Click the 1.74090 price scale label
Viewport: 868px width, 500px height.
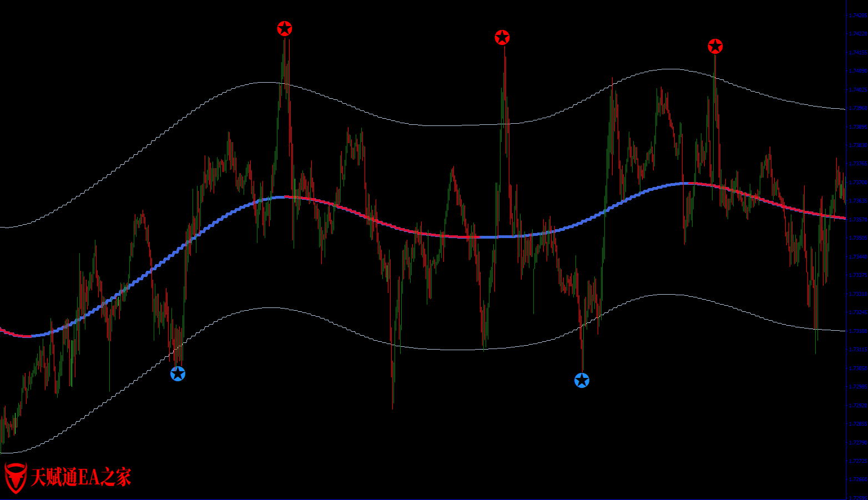(857, 71)
